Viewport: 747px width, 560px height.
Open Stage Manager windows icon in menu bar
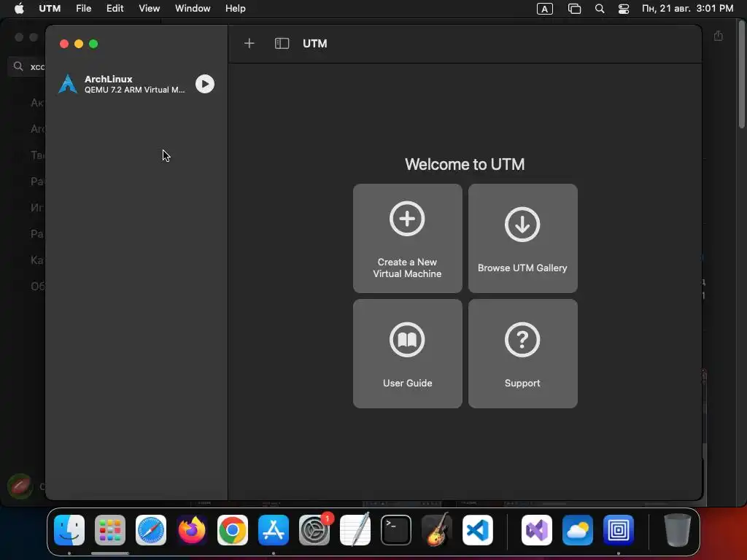click(575, 9)
